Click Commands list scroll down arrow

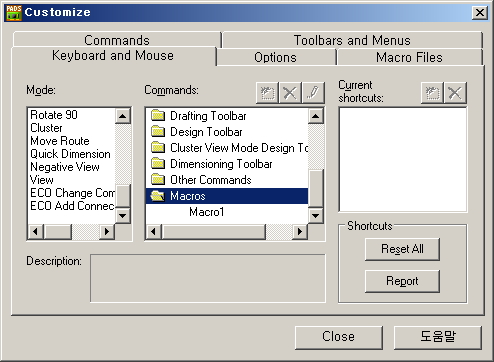click(315, 216)
